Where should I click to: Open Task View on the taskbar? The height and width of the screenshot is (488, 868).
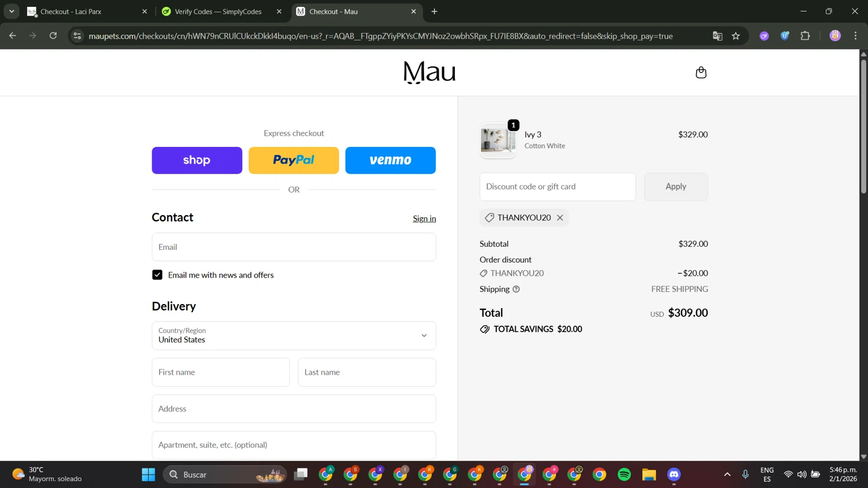301,475
